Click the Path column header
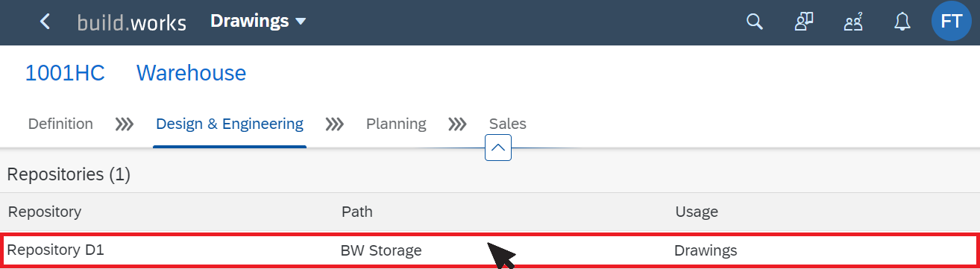The image size is (980, 269). pyautogui.click(x=357, y=212)
